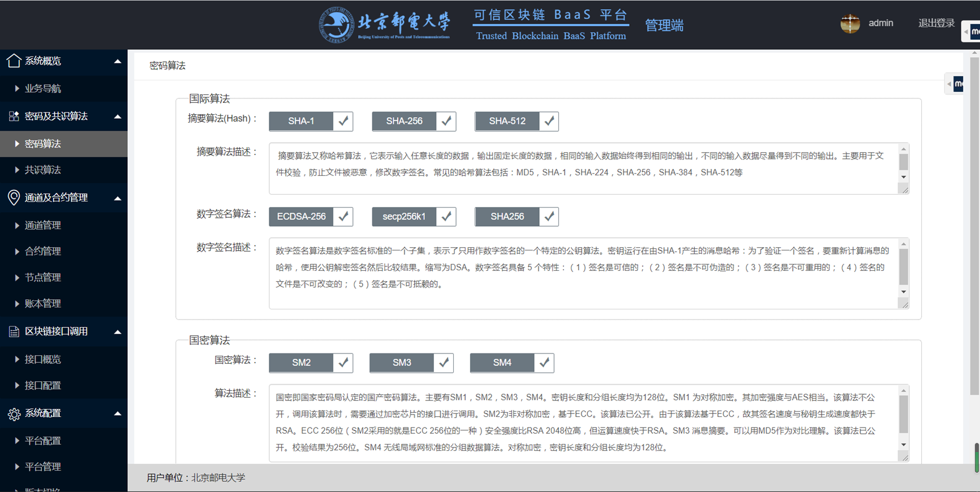Collapse the 系统概览 section arrow
The image size is (980, 492).
pyautogui.click(x=118, y=61)
